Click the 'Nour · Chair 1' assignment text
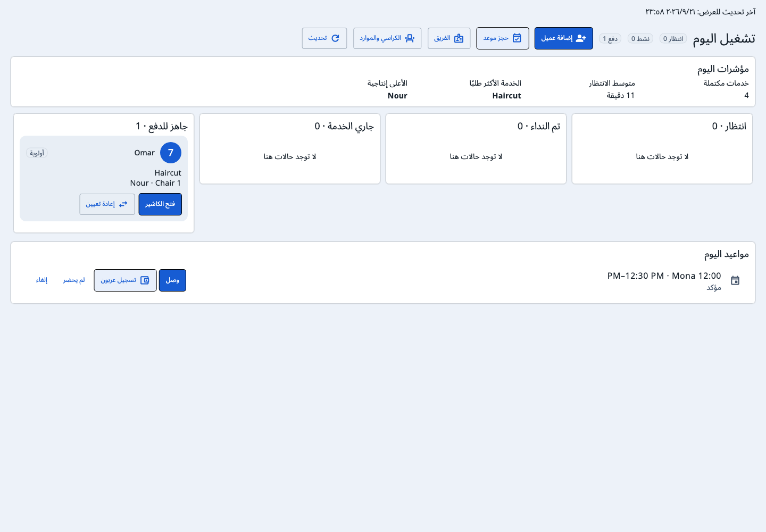The width and height of the screenshot is (766, 532). tap(156, 183)
